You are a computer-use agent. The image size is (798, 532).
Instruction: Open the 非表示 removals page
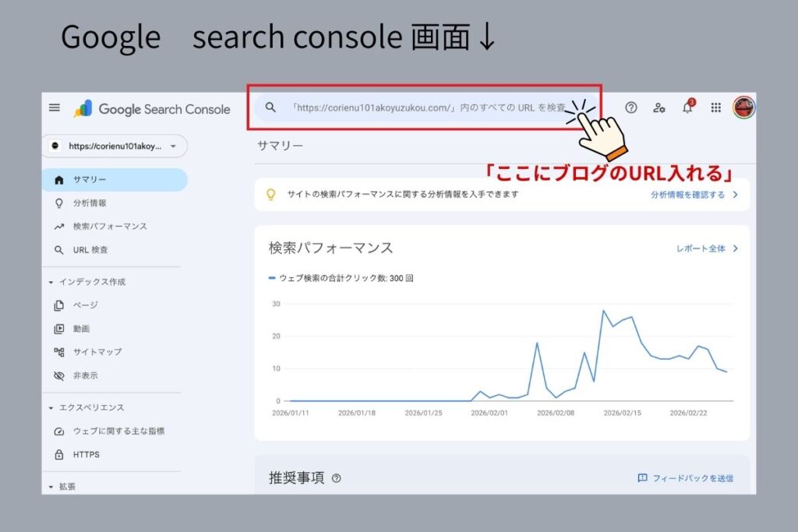[x=85, y=375]
